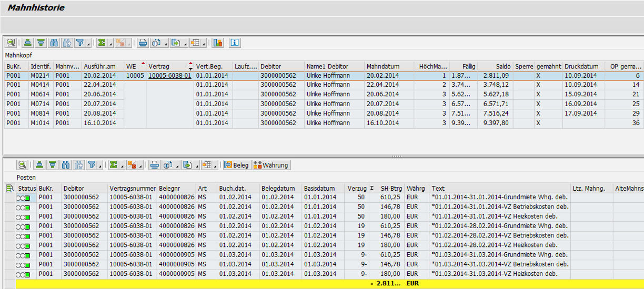The image size is (644, 289).
Task: Expand Views dropdown arrow in Mahnkopf toolbar
Action: click(165, 43)
